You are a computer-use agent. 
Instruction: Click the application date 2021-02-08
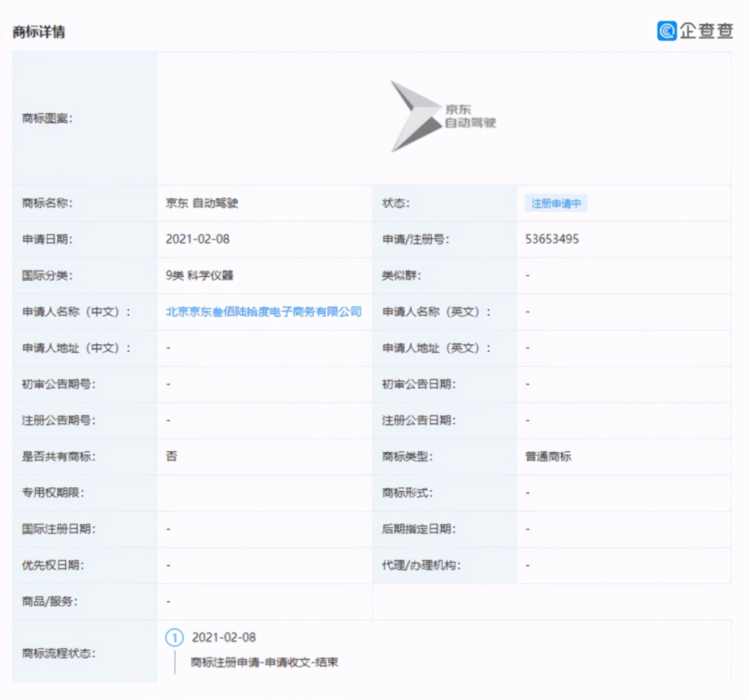pos(197,239)
